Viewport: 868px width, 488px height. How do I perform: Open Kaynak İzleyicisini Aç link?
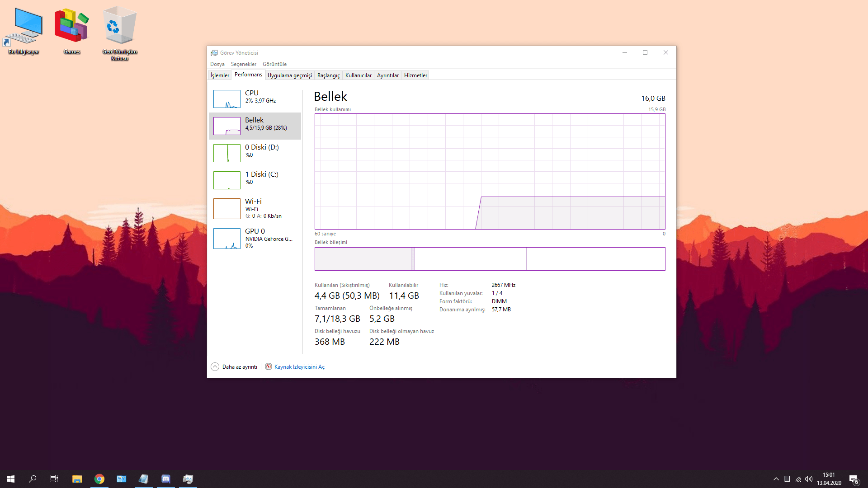pos(299,367)
